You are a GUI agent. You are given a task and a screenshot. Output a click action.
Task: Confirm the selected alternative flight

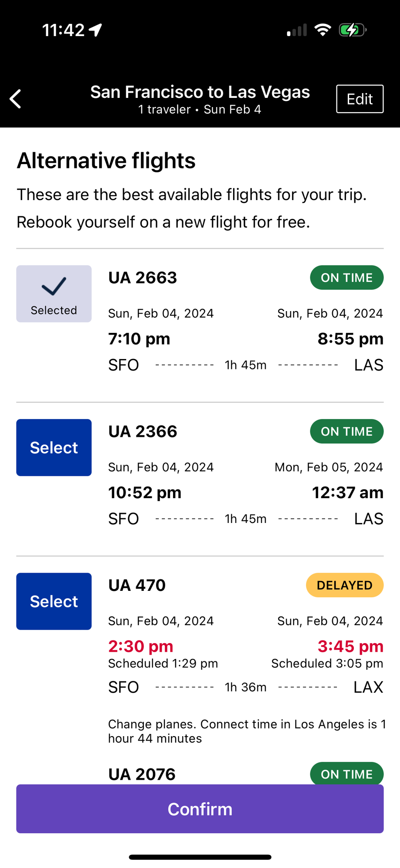pyautogui.click(x=200, y=809)
